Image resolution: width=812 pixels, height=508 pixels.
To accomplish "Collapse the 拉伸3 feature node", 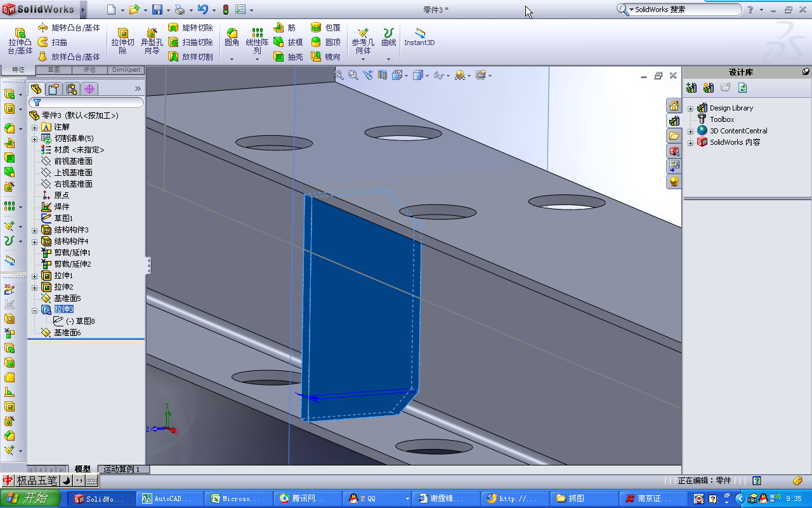I will coord(35,310).
